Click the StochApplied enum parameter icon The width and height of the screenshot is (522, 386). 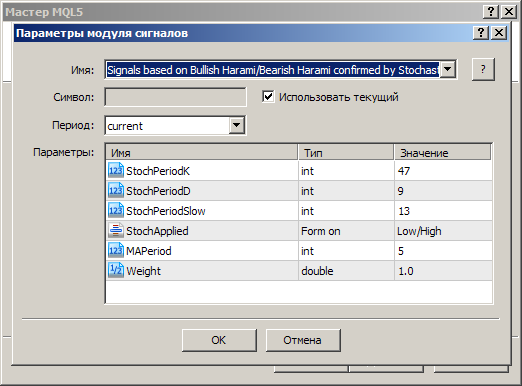tap(116, 231)
